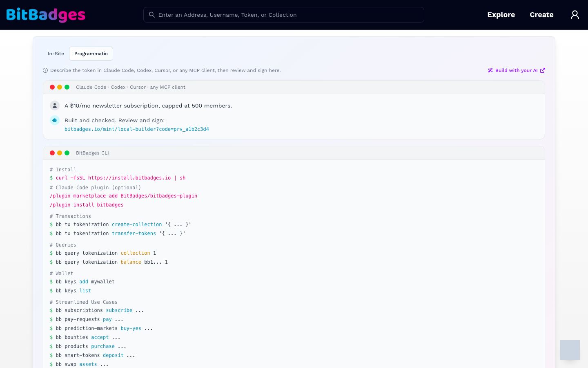Click '/plugin install bitbadges' line

pyautogui.click(x=87, y=205)
